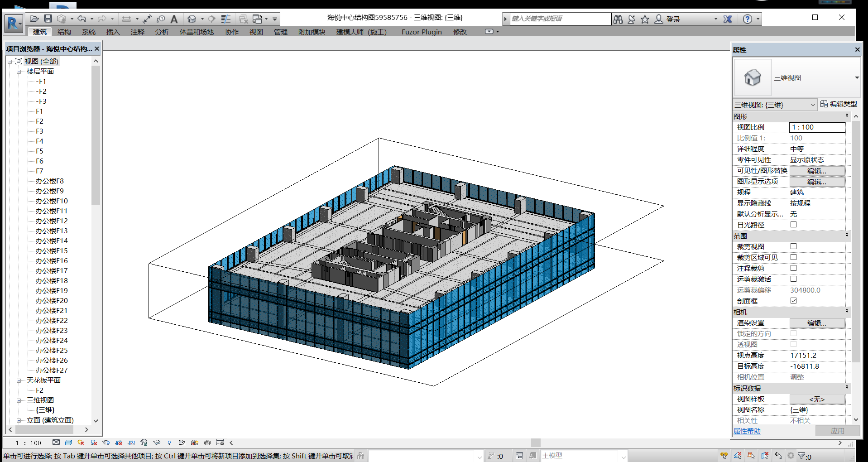Click the Switch Windows icon
The image size is (868, 462).
coord(257,19)
